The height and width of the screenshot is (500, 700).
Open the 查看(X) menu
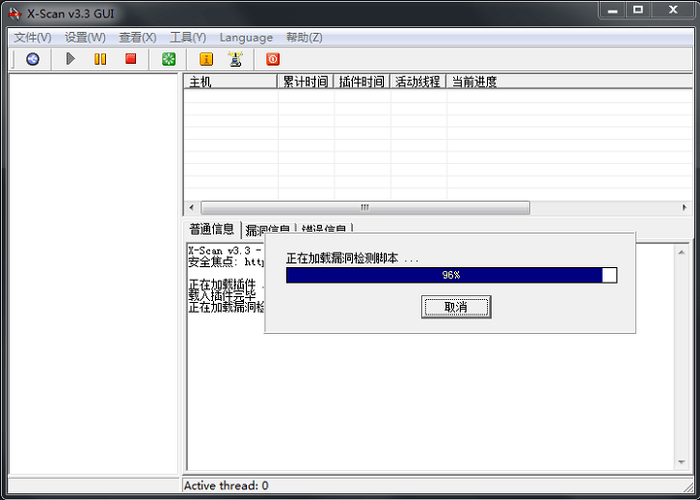point(137,37)
